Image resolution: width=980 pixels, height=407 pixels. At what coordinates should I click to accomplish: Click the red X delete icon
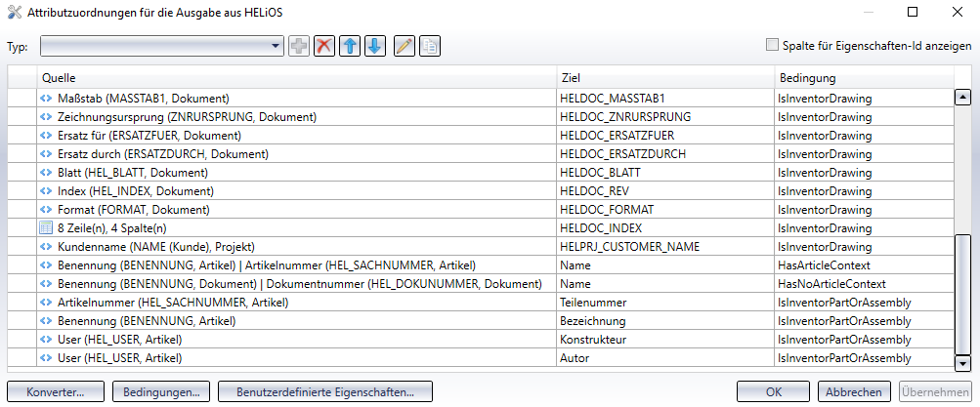point(324,46)
